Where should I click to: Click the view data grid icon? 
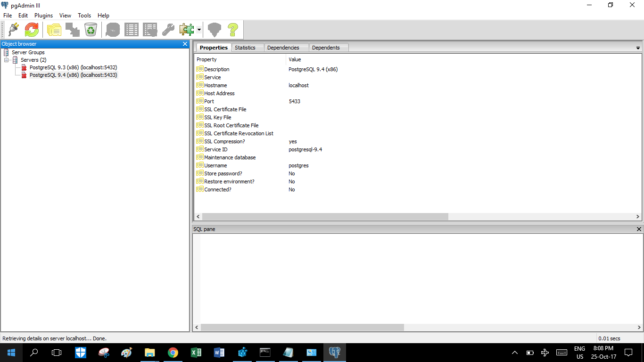point(132,30)
